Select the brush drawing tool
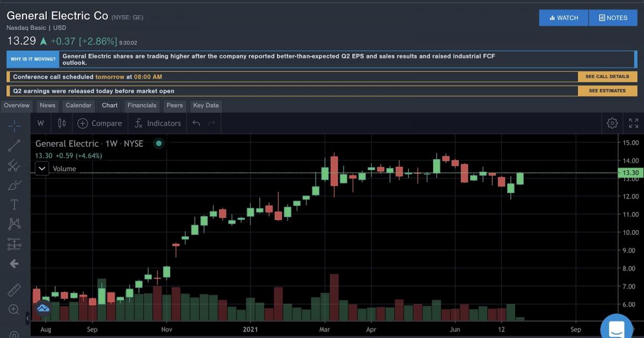Viewport: 644px width, 338px height. tap(14, 185)
